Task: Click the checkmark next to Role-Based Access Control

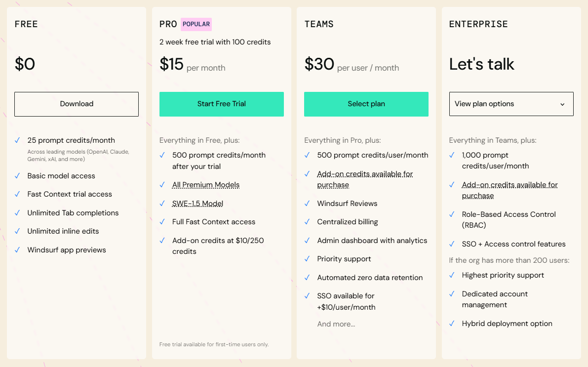Action: click(452, 214)
